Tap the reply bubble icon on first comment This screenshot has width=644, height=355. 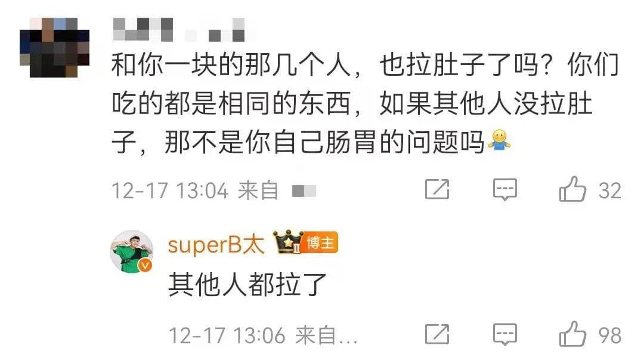tap(505, 190)
